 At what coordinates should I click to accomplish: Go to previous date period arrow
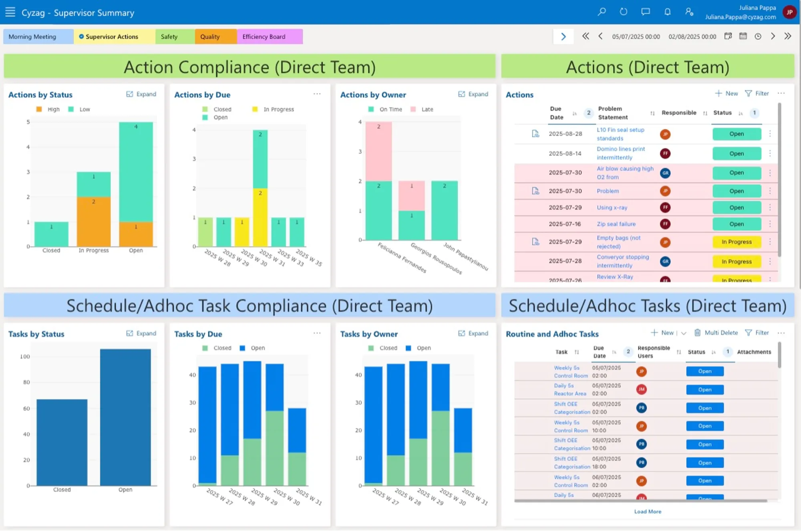(x=600, y=36)
